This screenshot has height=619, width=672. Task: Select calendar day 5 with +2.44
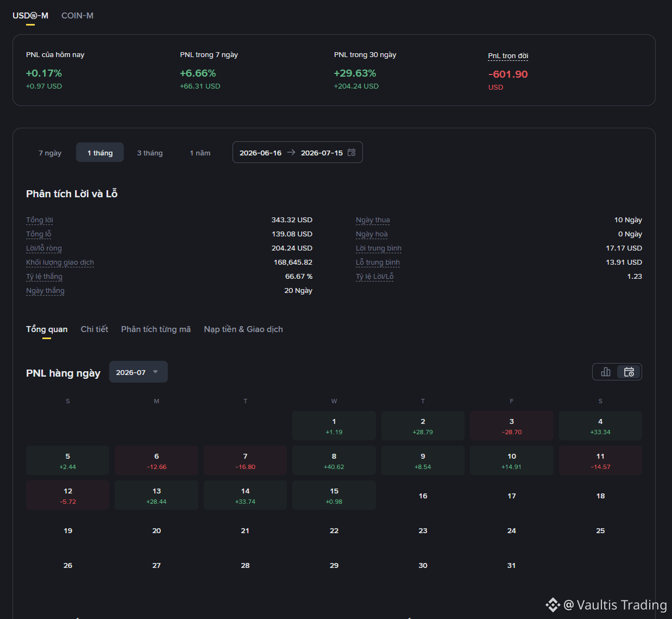(68, 460)
